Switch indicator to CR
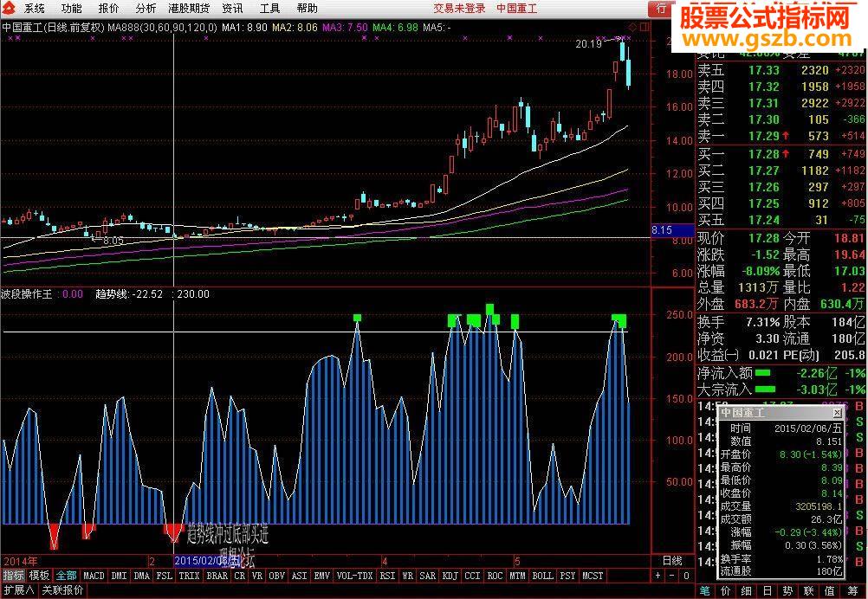The height and width of the screenshot is (599, 868). [x=240, y=576]
